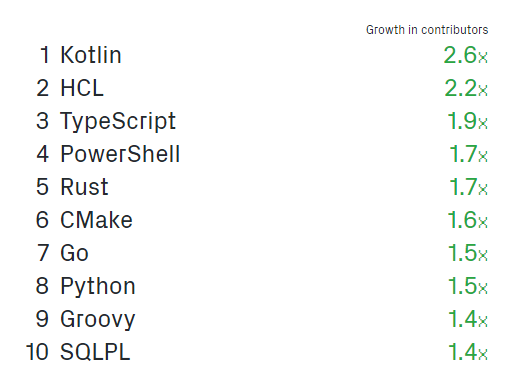Select Groovy's 1.4x growth value

coord(468,319)
